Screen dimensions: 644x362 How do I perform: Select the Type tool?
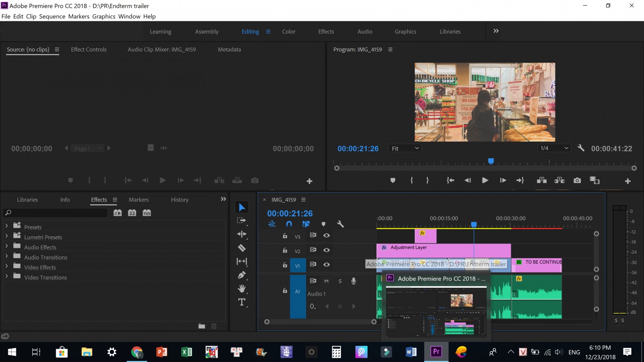pyautogui.click(x=242, y=302)
